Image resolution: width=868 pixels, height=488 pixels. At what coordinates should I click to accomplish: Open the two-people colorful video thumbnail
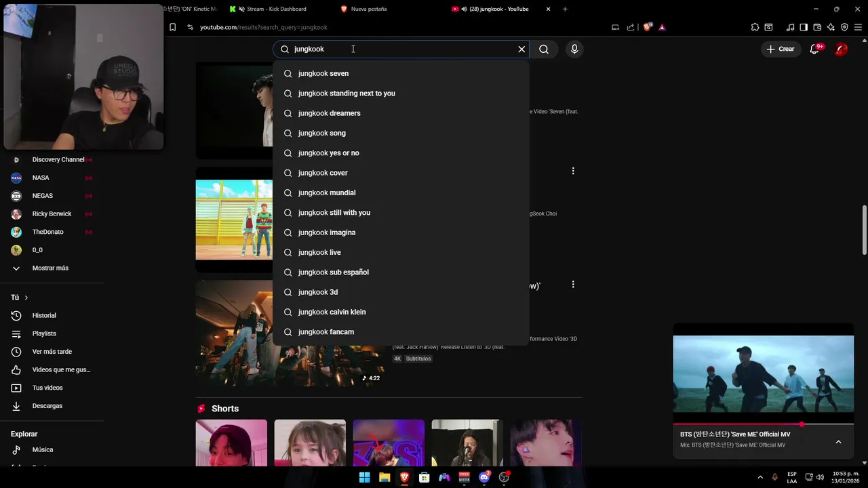pos(234,220)
